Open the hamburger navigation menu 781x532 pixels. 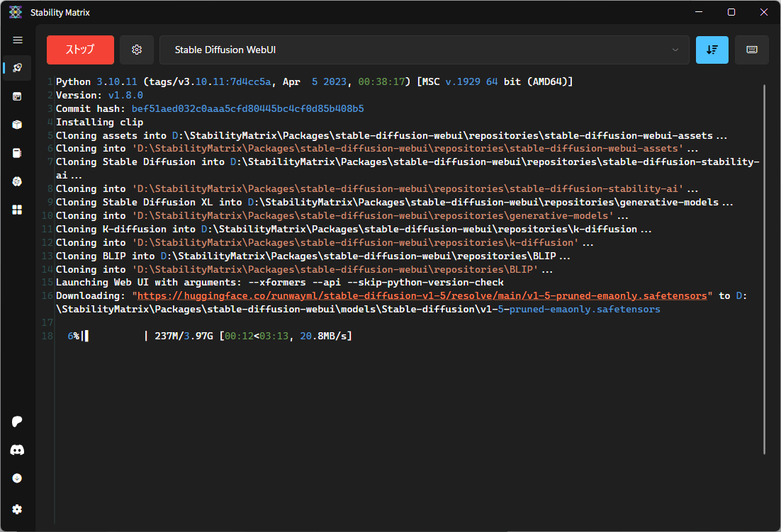tap(18, 40)
